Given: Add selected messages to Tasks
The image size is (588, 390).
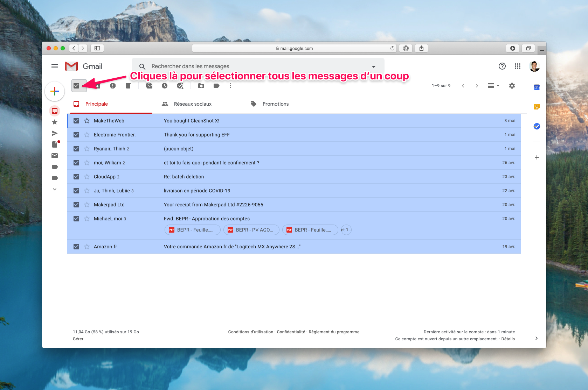Looking at the screenshot, I should [x=180, y=86].
